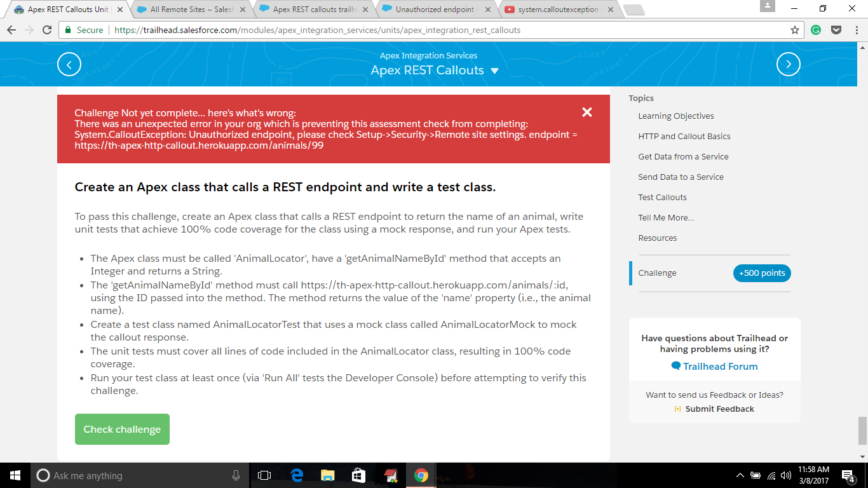Jump to the Get Data from a Service topic

[684, 157]
